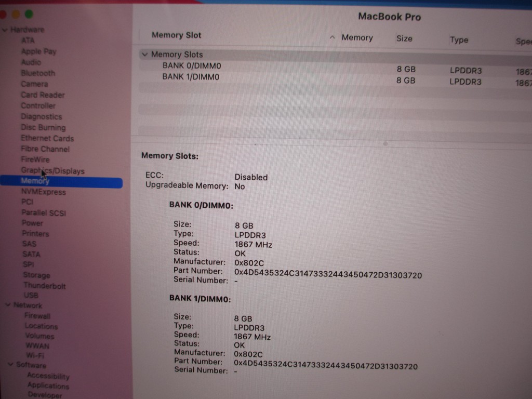This screenshot has height=399, width=532.
Task: Collapse the Software section in sidebar
Action: (x=10, y=364)
